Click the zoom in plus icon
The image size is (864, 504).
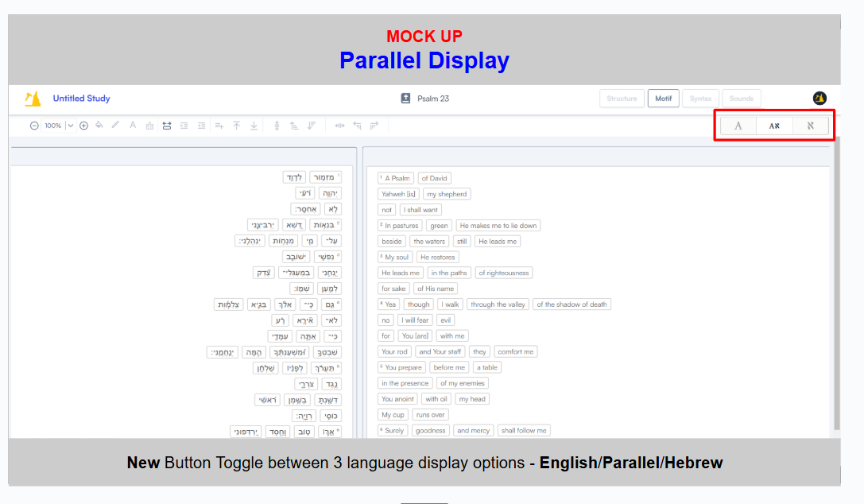coord(83,126)
